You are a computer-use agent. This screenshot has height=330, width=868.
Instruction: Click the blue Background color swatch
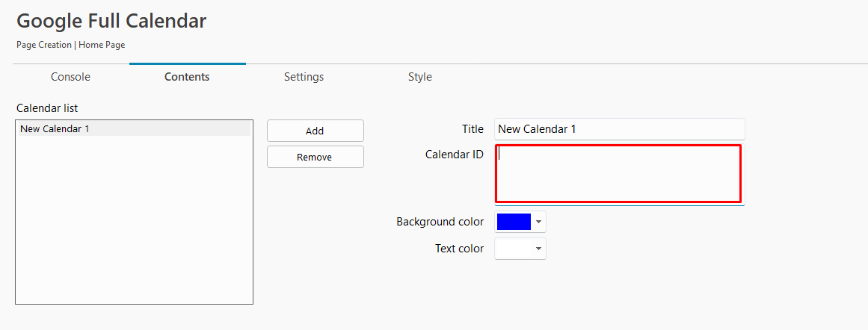click(x=514, y=222)
